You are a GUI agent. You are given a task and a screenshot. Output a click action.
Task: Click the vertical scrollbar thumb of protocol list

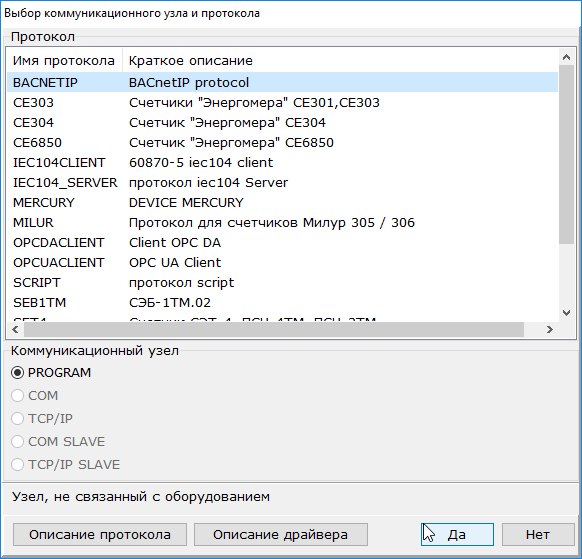(566, 154)
